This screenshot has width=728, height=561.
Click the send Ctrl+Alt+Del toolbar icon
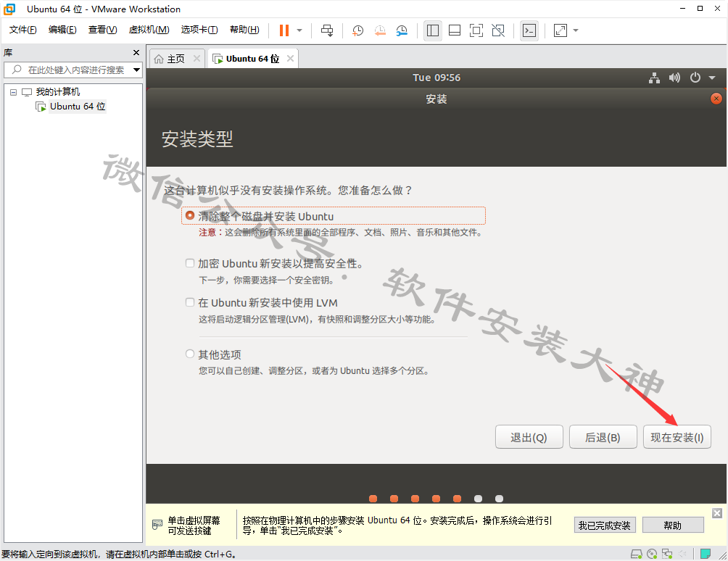pyautogui.click(x=327, y=30)
